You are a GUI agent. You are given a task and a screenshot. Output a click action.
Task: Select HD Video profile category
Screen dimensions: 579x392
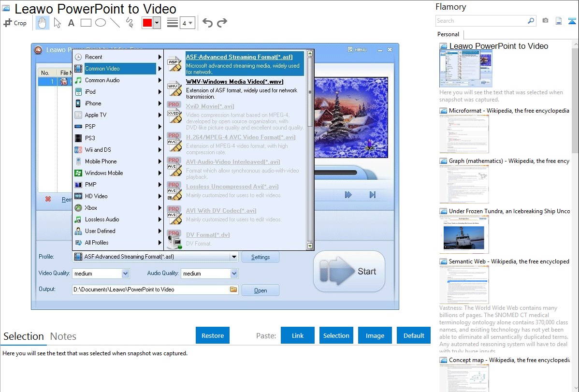click(x=118, y=196)
